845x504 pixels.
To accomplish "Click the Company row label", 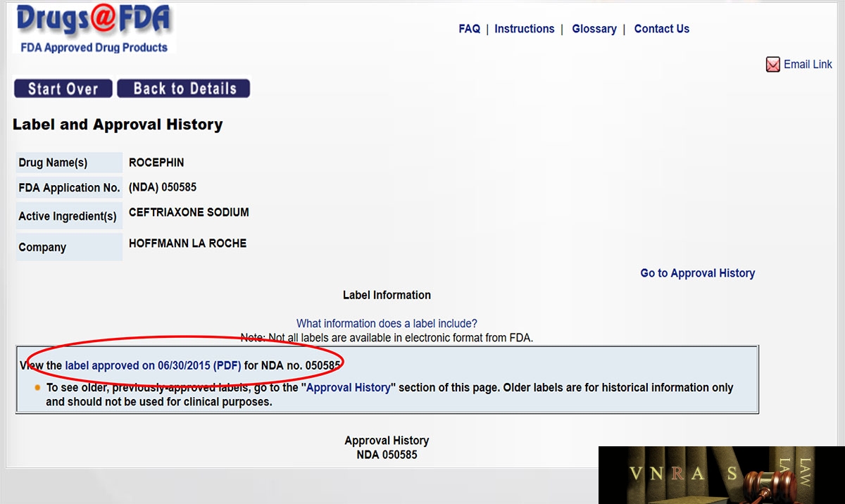I will click(69, 247).
